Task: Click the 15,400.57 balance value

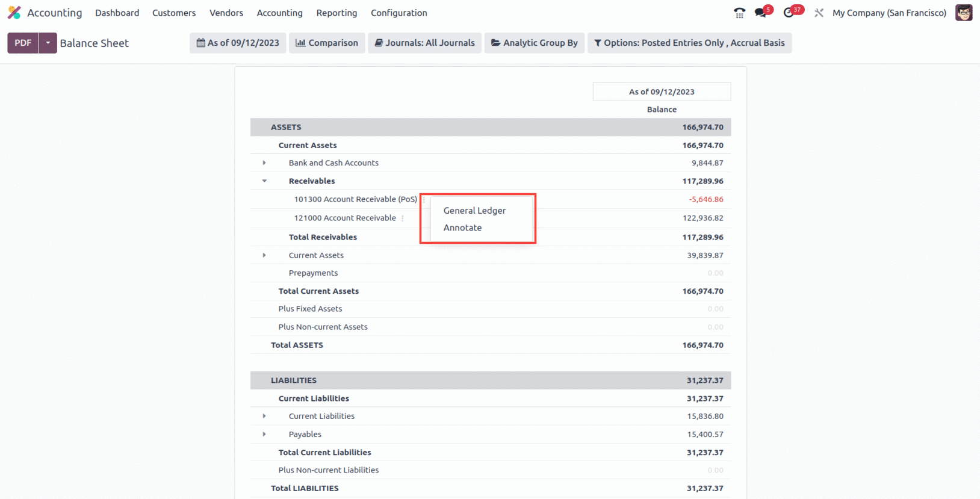Action: 706,434
